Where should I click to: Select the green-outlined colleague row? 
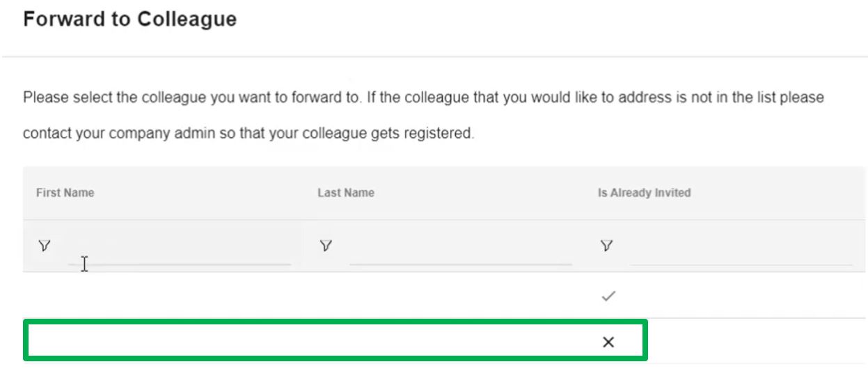pyautogui.click(x=336, y=340)
